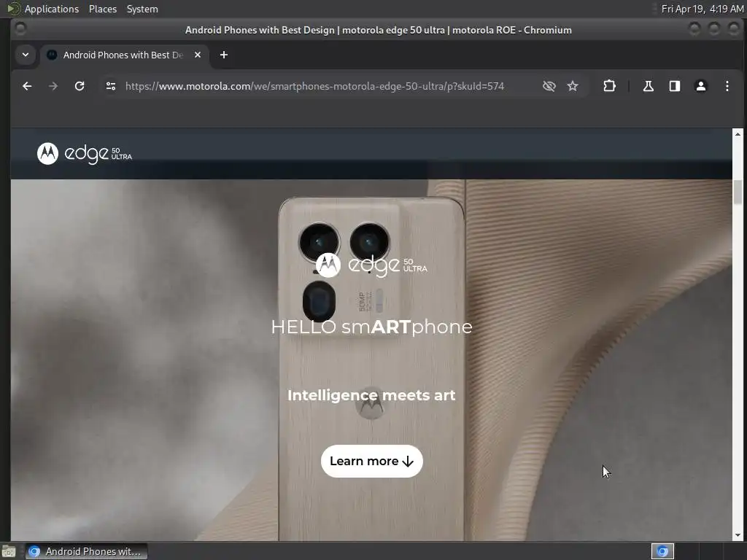Screen dimensions: 747x560
Task: Go back with the browser back arrow
Action: [x=27, y=86]
